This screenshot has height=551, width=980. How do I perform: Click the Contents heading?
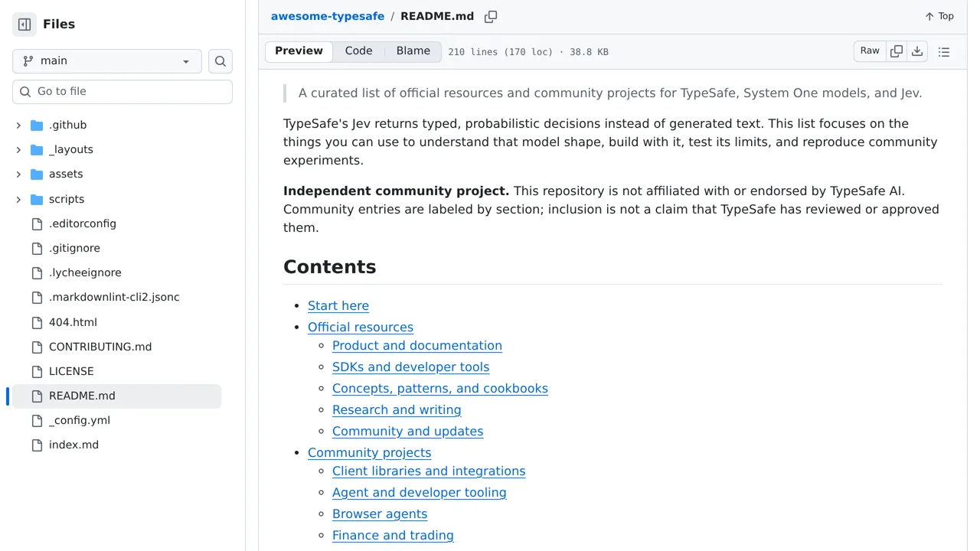pyautogui.click(x=330, y=266)
